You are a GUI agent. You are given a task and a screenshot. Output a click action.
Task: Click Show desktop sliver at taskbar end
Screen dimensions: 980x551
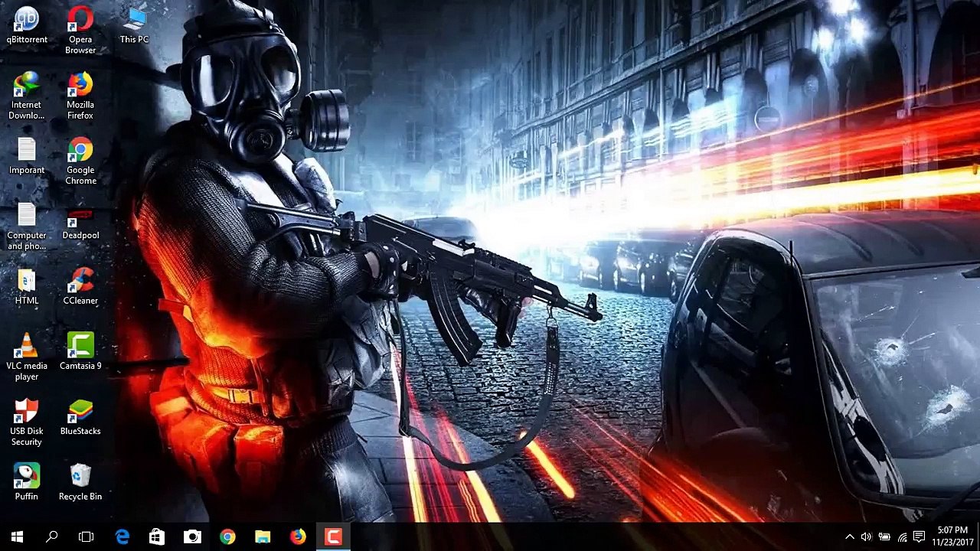(x=978, y=537)
